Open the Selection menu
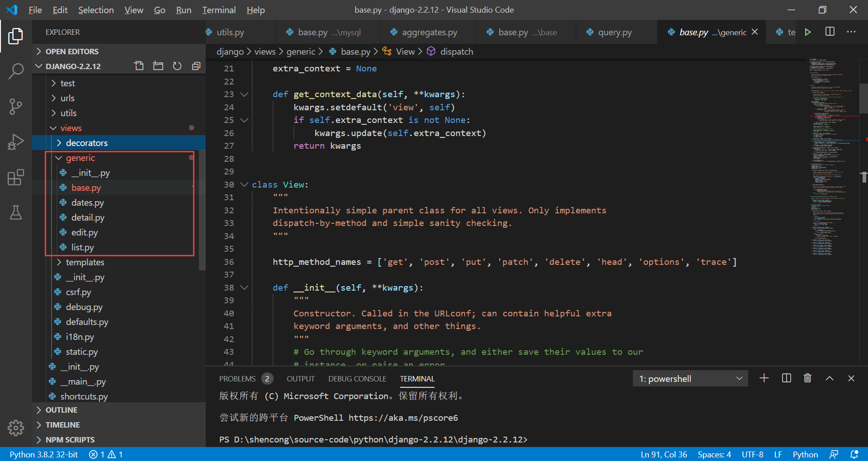The image size is (868, 461). pyautogui.click(x=96, y=10)
